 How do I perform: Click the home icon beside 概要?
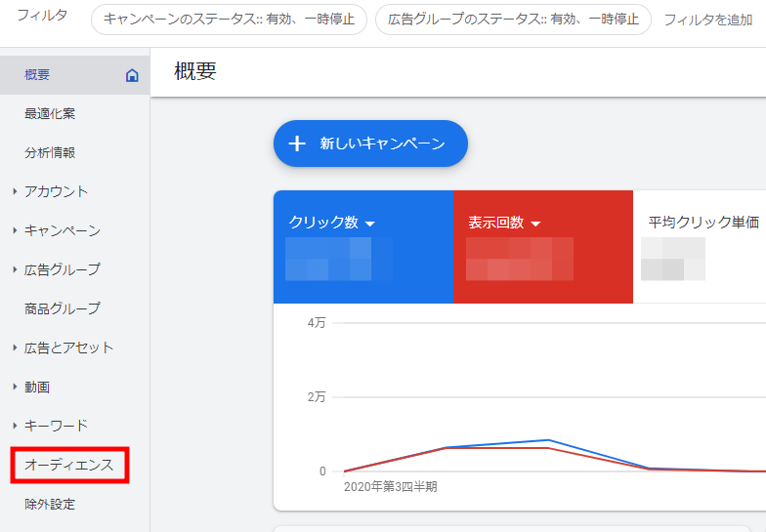point(132,75)
